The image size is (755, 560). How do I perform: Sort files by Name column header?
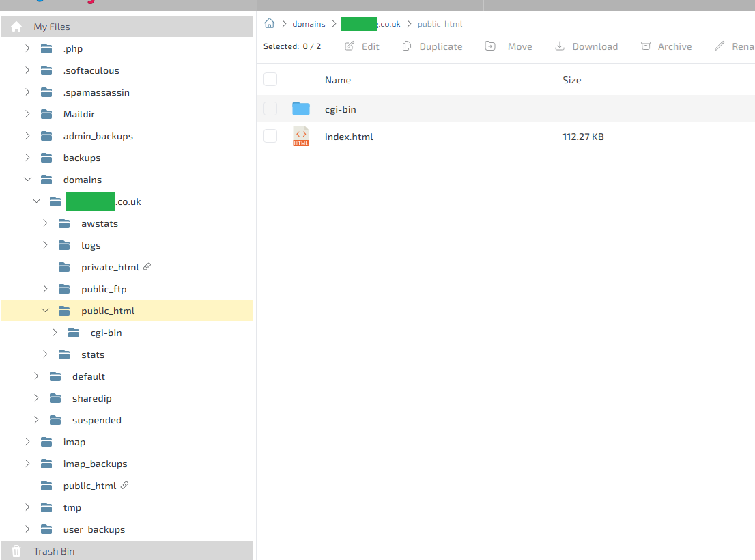[337, 80]
